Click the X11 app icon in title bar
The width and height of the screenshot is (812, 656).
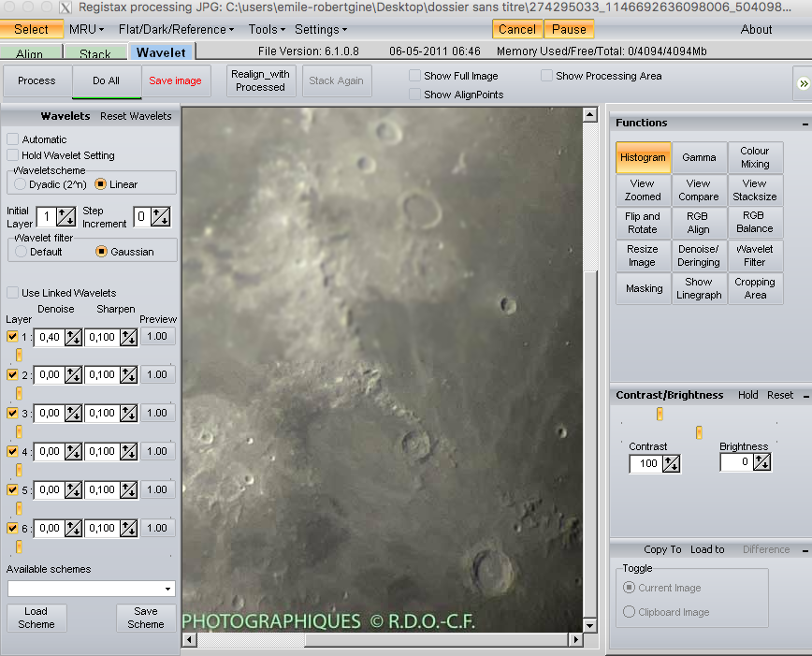65,7
